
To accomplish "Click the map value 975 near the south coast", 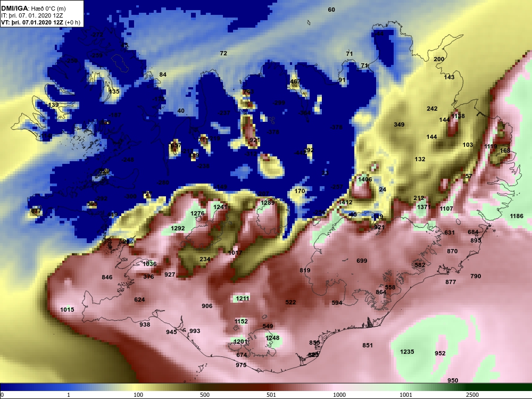I will click(x=241, y=365).
